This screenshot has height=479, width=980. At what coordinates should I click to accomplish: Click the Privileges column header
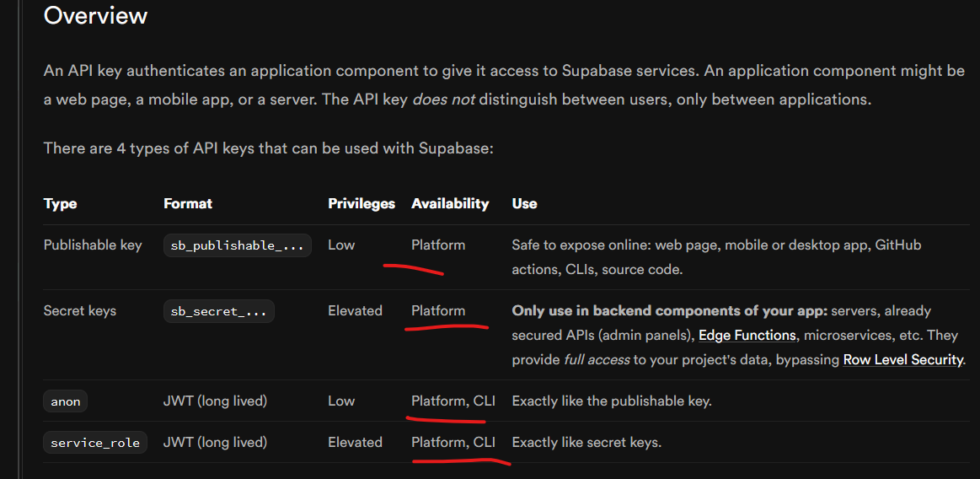[361, 203]
